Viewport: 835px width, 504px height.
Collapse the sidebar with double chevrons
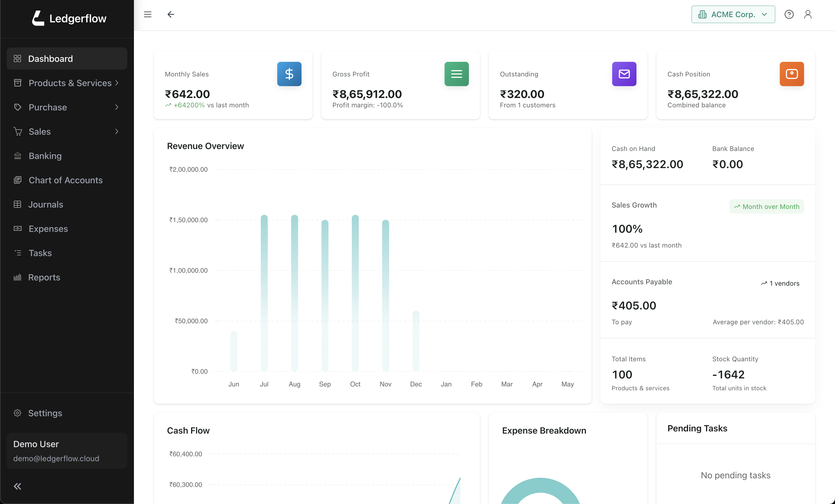[17, 486]
